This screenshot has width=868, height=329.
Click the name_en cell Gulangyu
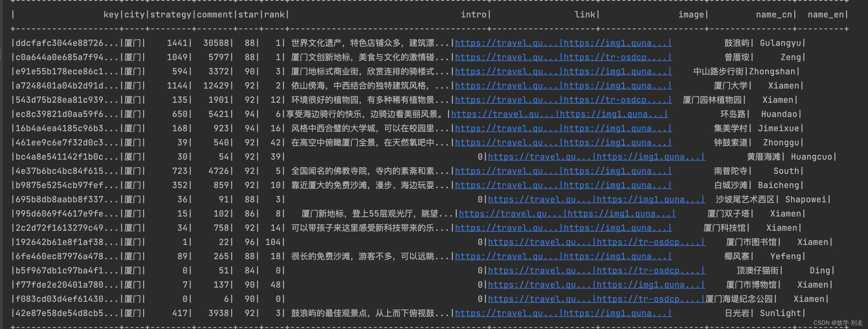click(x=780, y=43)
